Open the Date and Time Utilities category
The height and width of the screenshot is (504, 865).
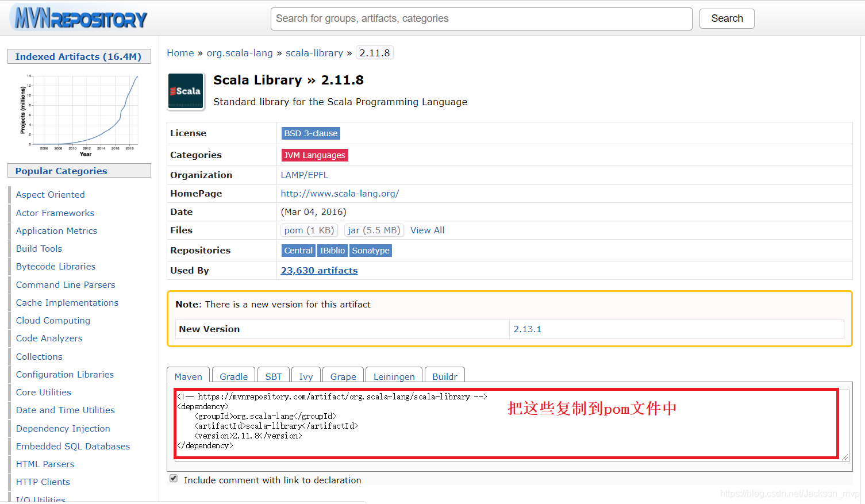click(66, 410)
